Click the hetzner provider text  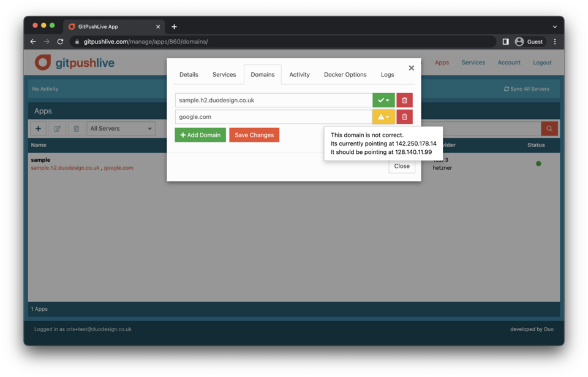click(x=442, y=168)
